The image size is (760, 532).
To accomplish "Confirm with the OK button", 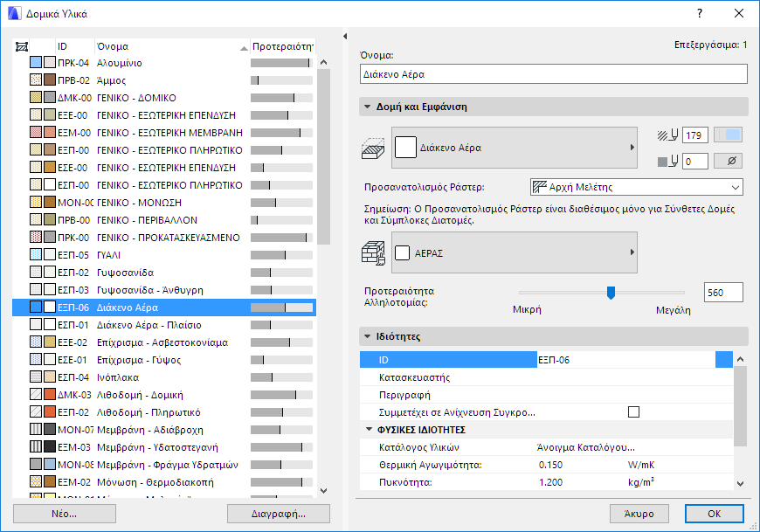I will 715,514.
